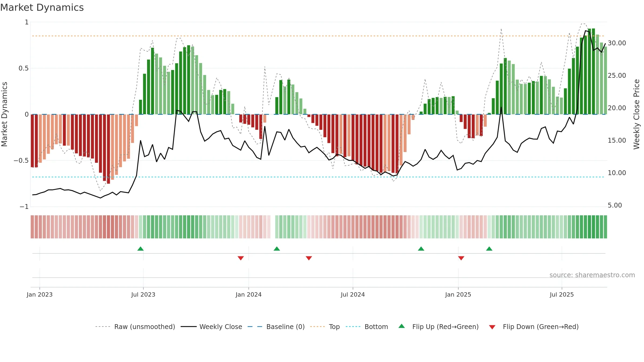This screenshot has width=644, height=362.
Task: Click the 25.00 price axis label
Action: pyautogui.click(x=617, y=75)
